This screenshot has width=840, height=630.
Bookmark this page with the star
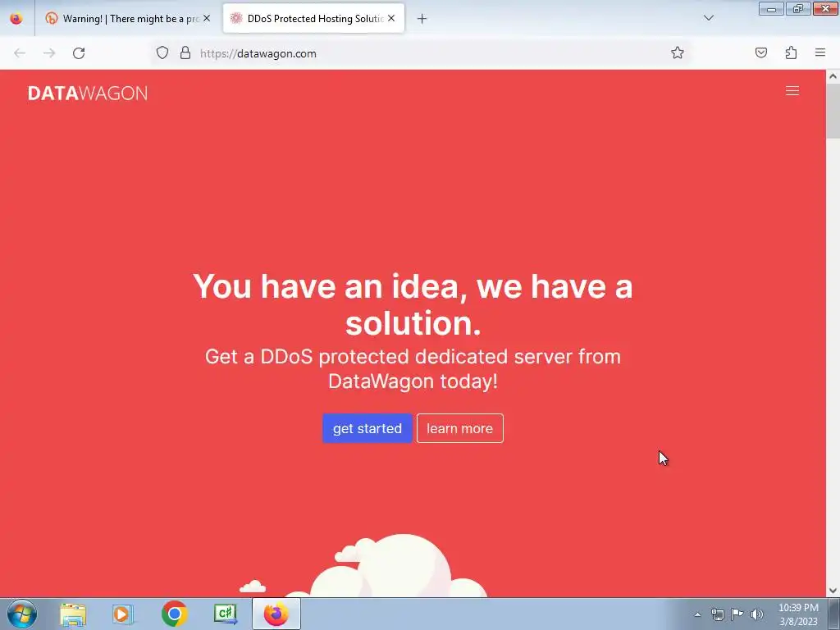click(677, 53)
